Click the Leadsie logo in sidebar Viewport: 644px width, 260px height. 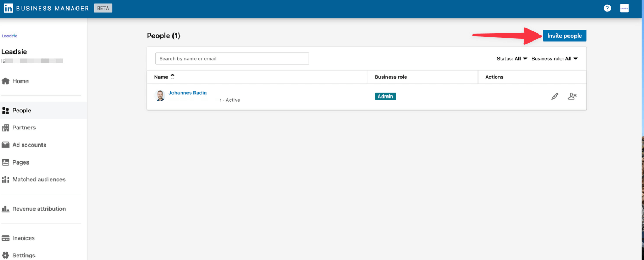click(x=10, y=36)
